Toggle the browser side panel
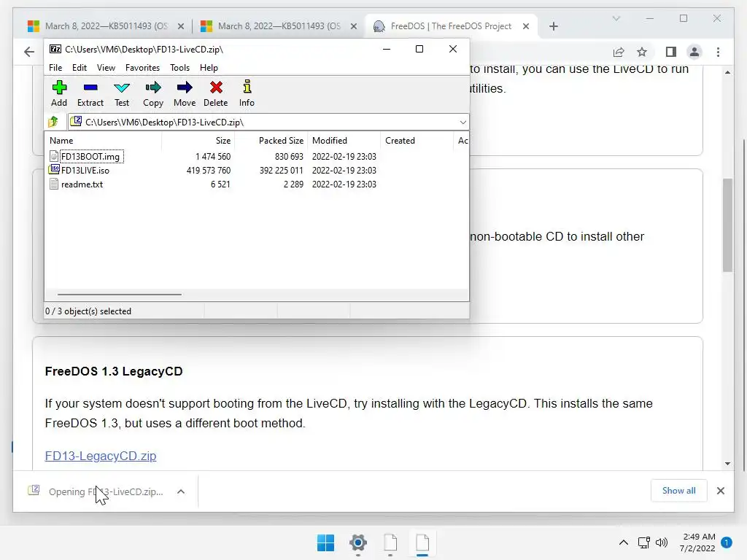The image size is (747, 560). [x=671, y=52]
